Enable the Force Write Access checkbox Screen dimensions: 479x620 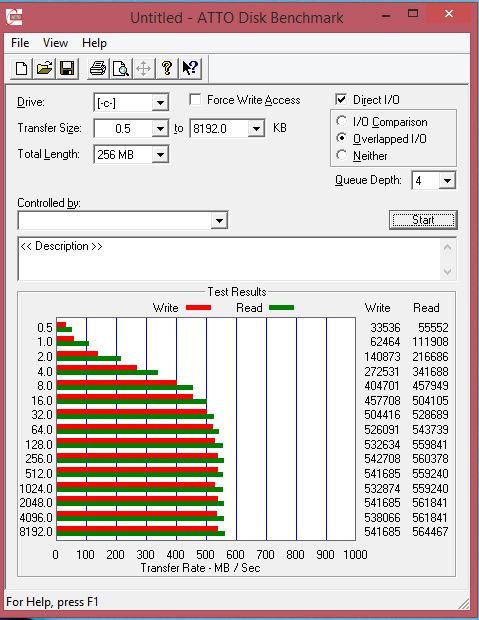click(x=195, y=99)
